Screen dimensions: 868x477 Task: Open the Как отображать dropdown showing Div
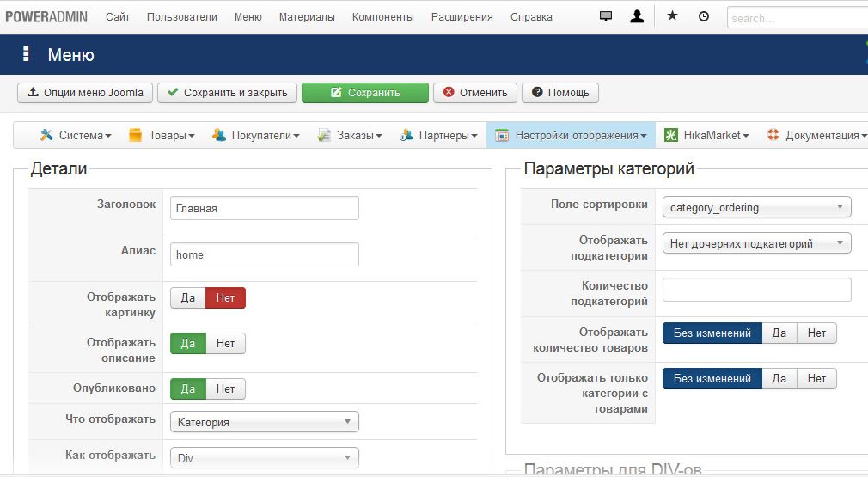click(x=265, y=457)
